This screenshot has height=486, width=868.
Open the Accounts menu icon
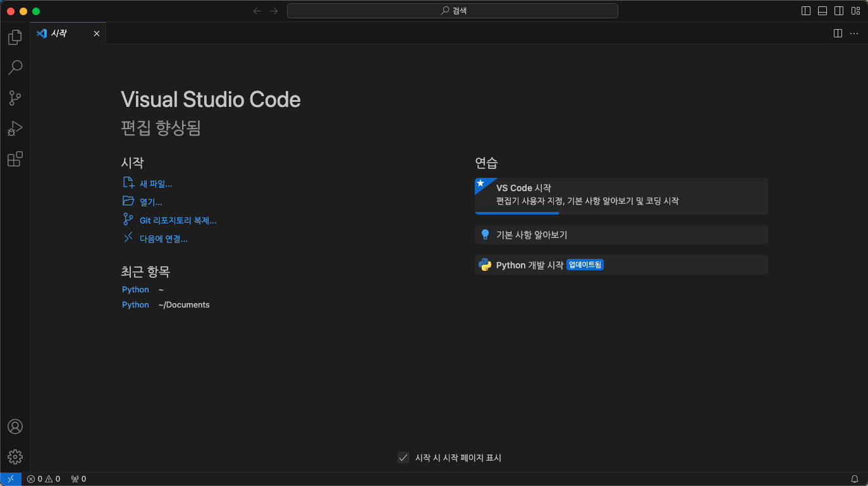click(x=15, y=427)
